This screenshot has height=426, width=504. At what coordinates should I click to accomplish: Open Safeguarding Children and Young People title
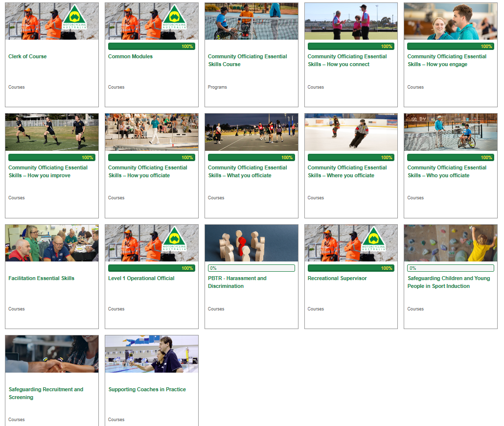448,282
